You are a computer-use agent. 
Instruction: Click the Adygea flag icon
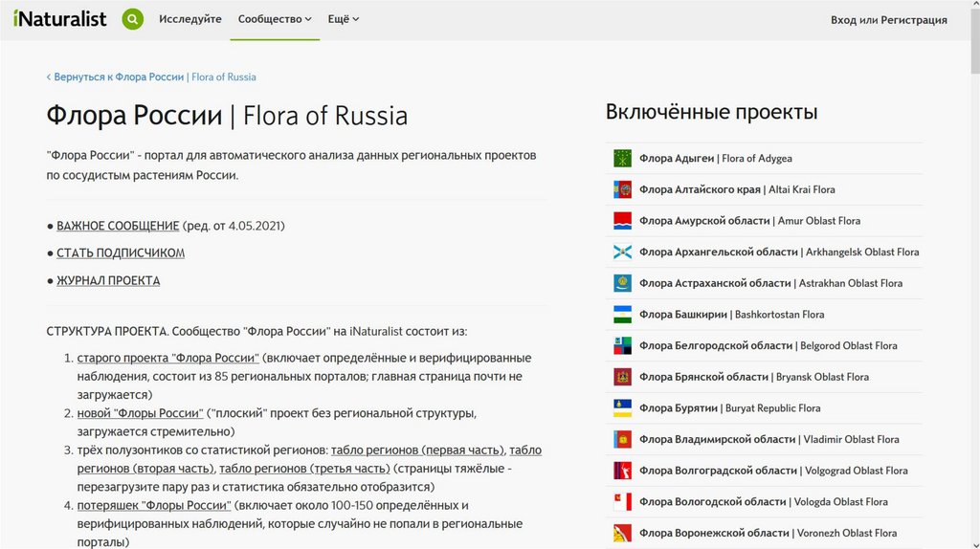pyautogui.click(x=622, y=159)
